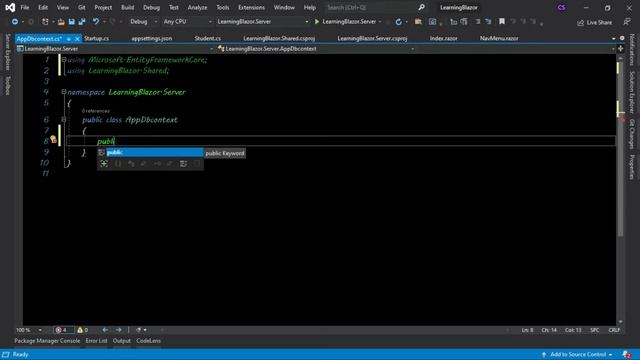Open the Tools menu
640x360 pixels.
pyautogui.click(x=223, y=7)
